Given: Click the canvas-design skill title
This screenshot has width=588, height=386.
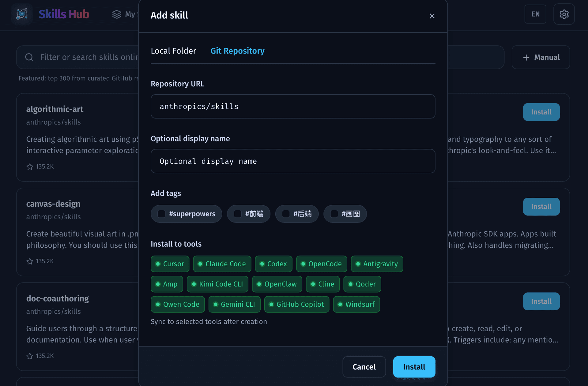Looking at the screenshot, I should point(53,204).
